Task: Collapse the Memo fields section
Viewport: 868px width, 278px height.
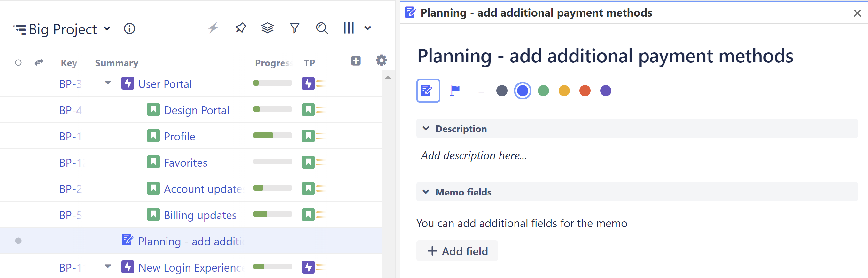Action: click(426, 192)
